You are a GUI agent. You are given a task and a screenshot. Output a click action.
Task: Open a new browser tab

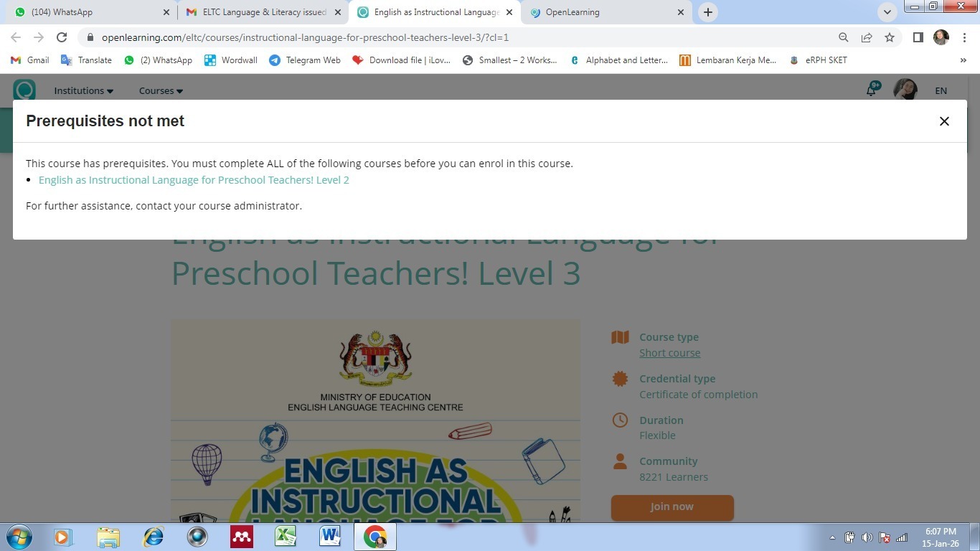tap(708, 12)
